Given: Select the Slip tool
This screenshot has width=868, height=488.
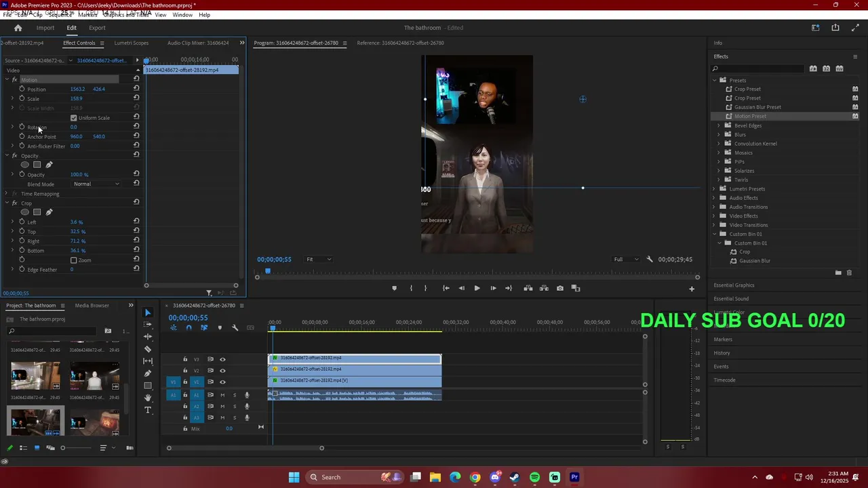Looking at the screenshot, I should click(x=148, y=361).
